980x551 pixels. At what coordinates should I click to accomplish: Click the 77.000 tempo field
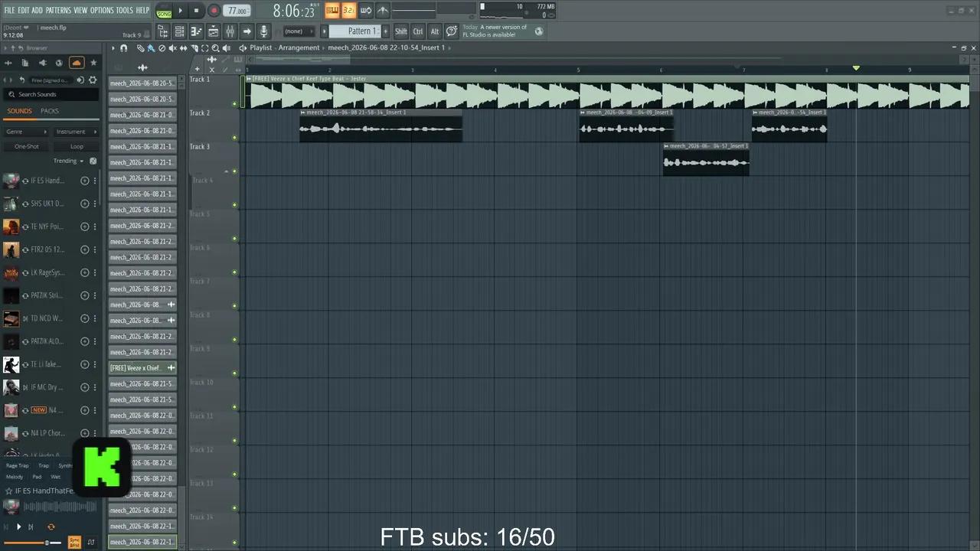pos(238,11)
